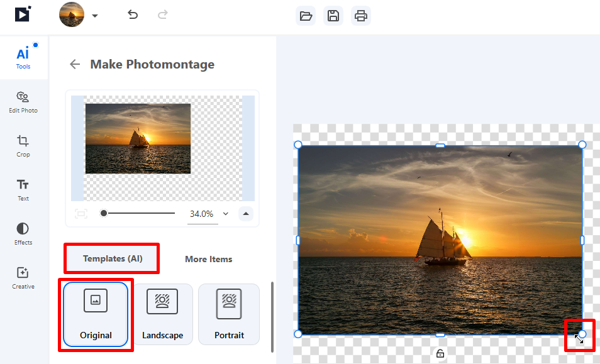Click the top-center edge handle
The height and width of the screenshot is (364, 600).
(x=440, y=145)
